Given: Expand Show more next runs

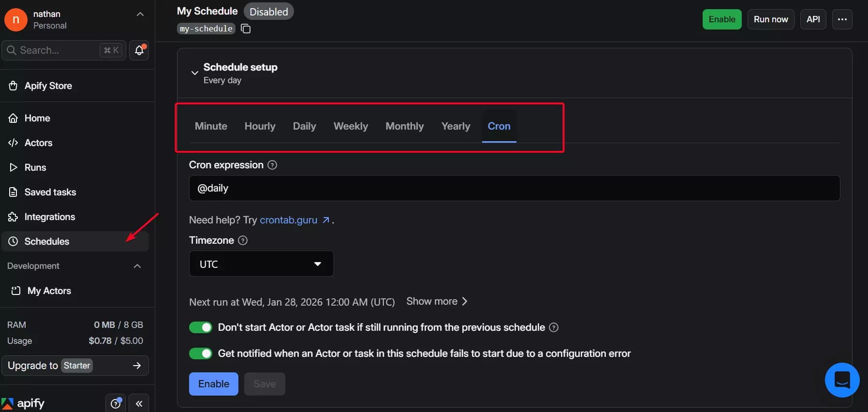Looking at the screenshot, I should click(437, 301).
